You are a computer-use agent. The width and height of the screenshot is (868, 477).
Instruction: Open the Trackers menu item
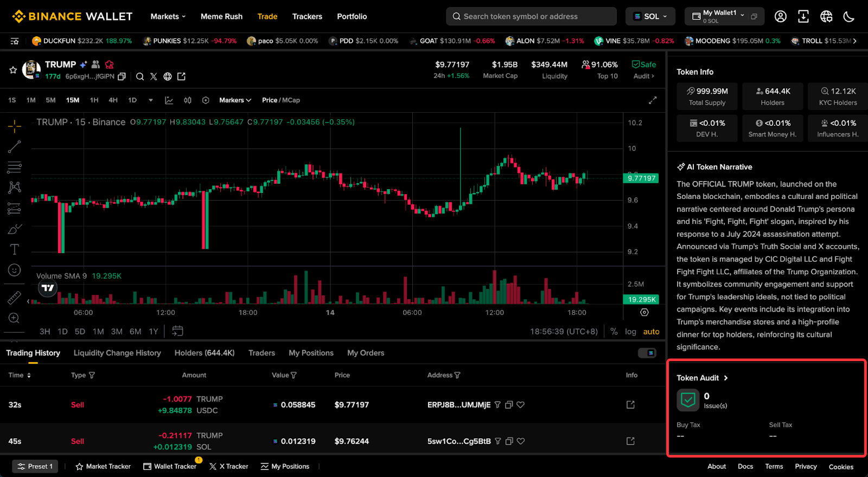[x=307, y=16]
